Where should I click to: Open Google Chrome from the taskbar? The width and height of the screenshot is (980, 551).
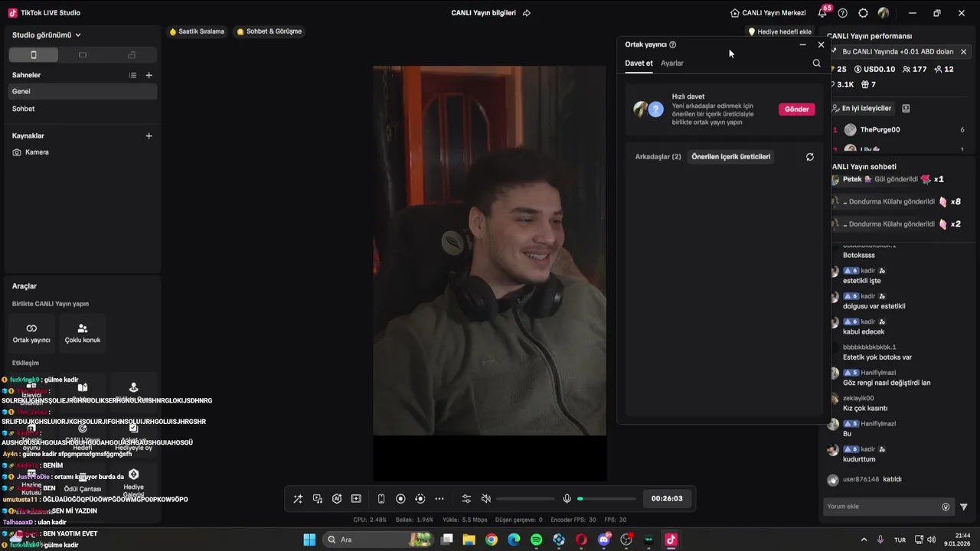pos(492,540)
